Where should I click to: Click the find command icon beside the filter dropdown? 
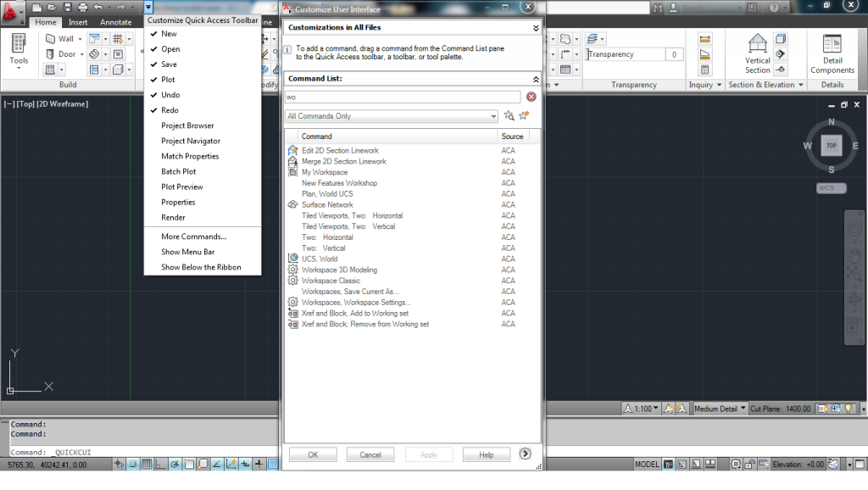pos(509,115)
